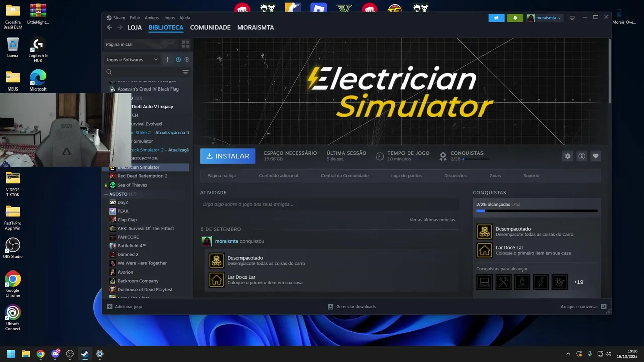The image size is (644, 362).
Task: Click Ver as últimas notícias
Action: click(x=432, y=220)
